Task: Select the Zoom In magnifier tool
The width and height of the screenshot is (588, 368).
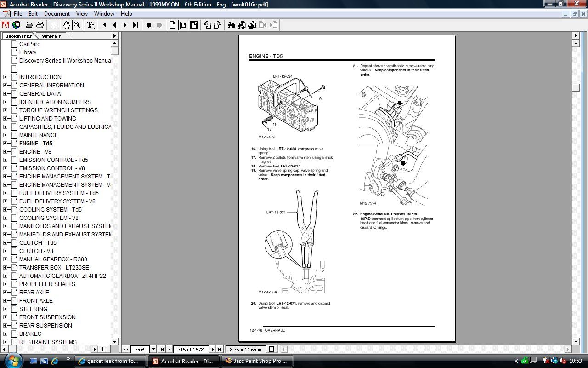Action: click(78, 25)
